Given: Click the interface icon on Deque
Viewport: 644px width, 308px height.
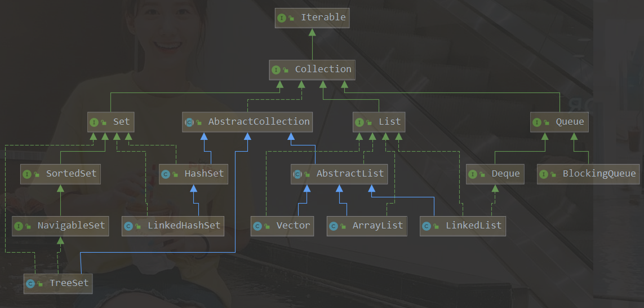Looking at the screenshot, I should (x=472, y=174).
